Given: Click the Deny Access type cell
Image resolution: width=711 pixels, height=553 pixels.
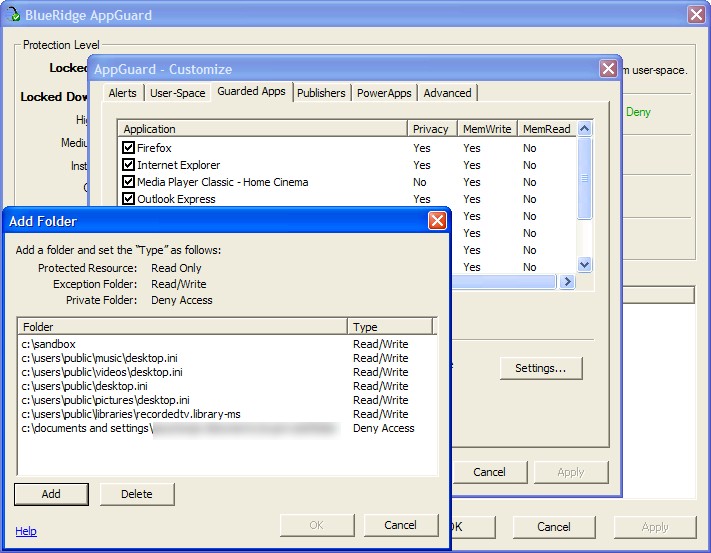Looking at the screenshot, I should [384, 428].
